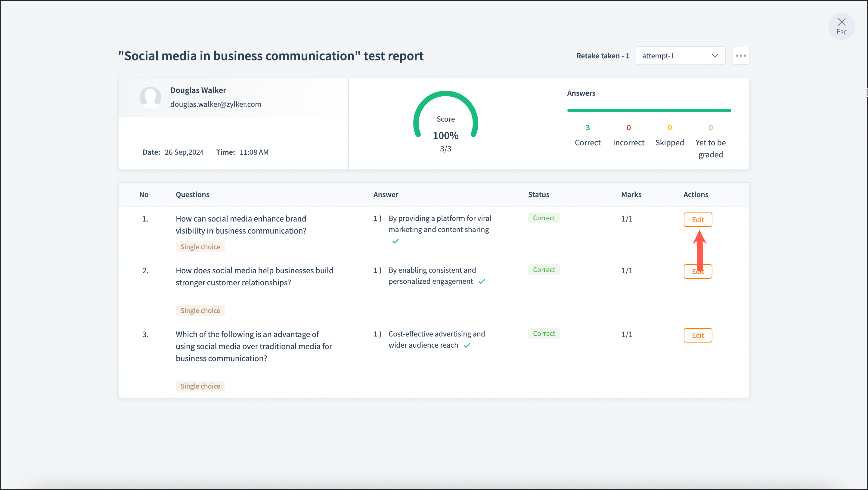Screen dimensions: 868x490
Task: Click the Questions column header
Action: click(x=192, y=194)
